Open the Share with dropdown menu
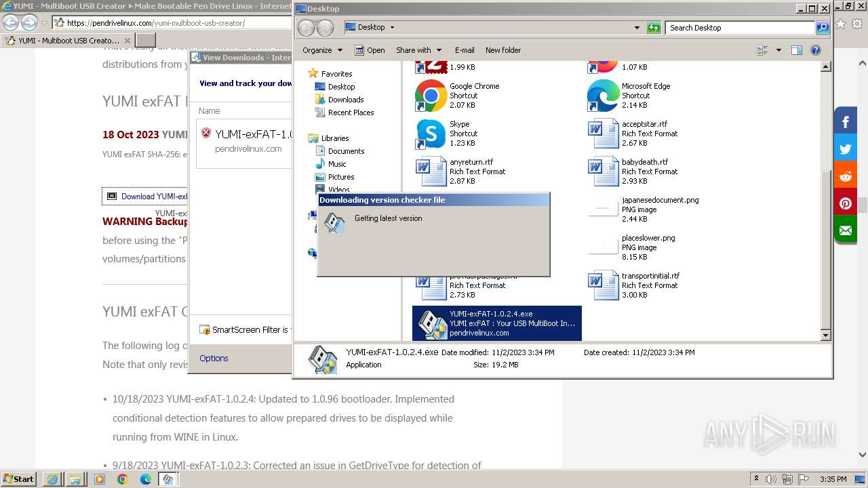 coord(418,50)
